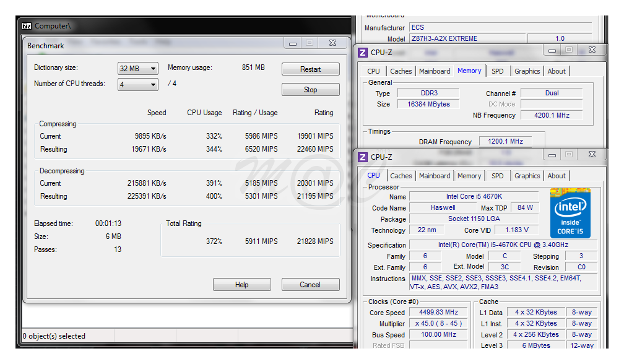624x364 pixels.
Task: Select Mainboard tab in lower CPU-Z window
Action: pyautogui.click(x=435, y=176)
